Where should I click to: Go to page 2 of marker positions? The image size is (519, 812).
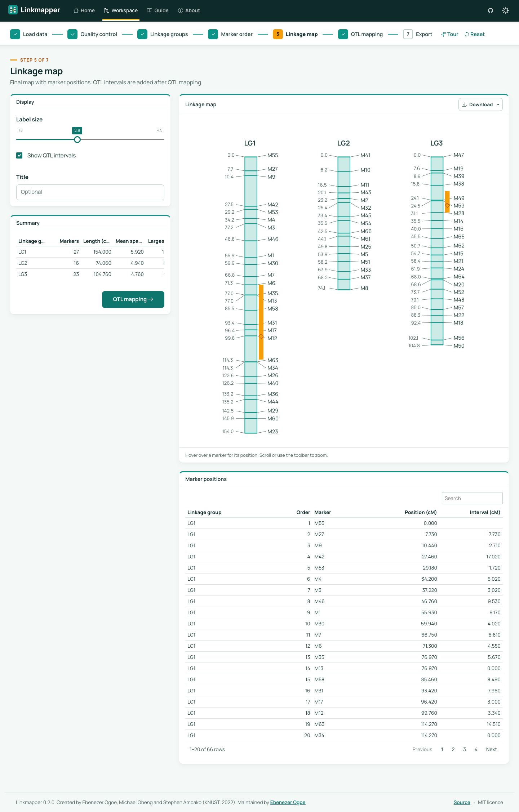point(453,749)
